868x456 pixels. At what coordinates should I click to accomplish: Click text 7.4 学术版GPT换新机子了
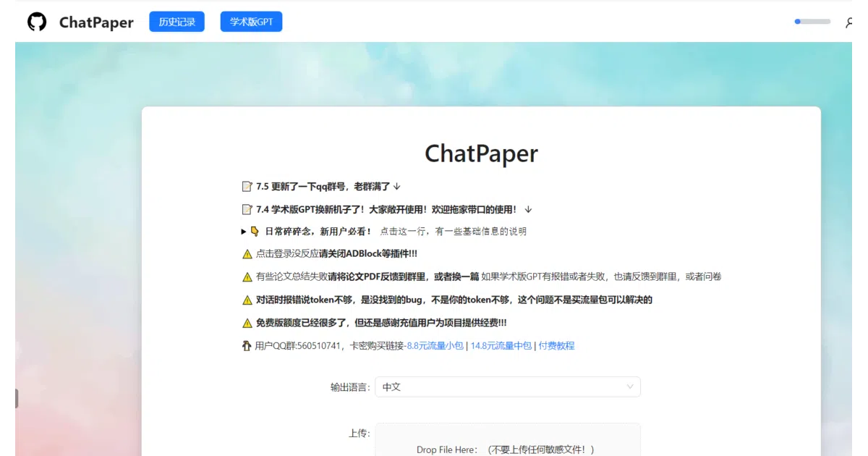310,209
